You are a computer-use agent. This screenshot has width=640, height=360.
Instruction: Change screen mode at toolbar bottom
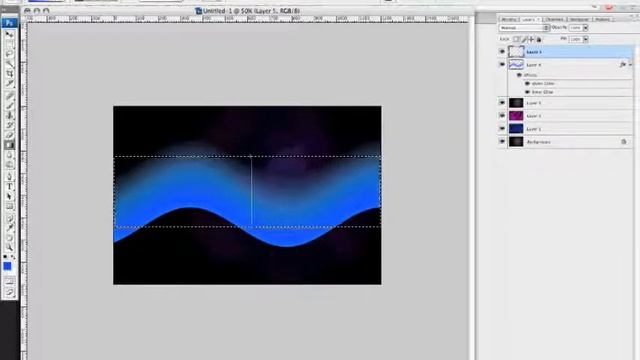pyautogui.click(x=9, y=292)
